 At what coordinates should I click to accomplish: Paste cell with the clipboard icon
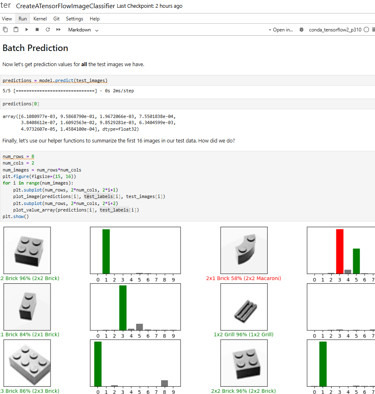coord(16,30)
